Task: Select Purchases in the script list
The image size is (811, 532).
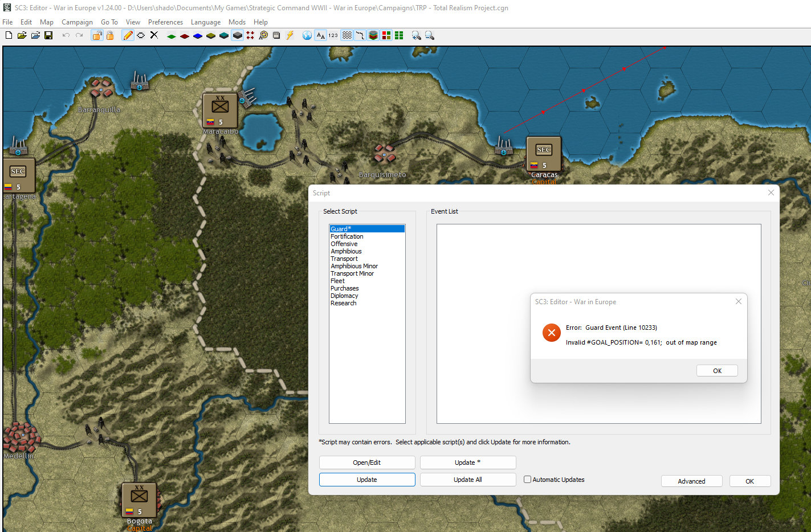Action: coord(367,288)
